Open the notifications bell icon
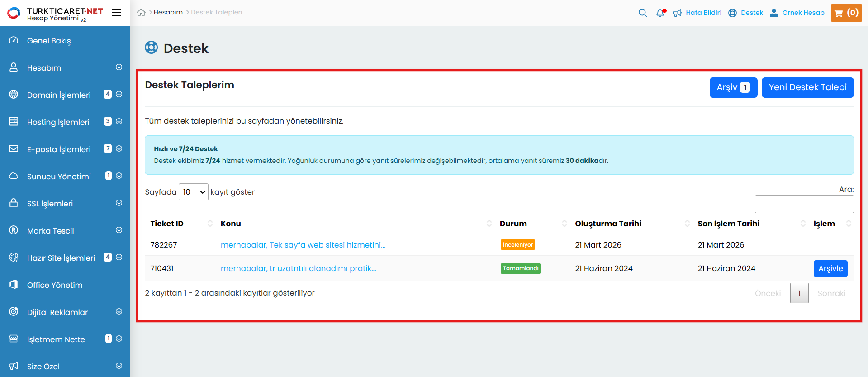The height and width of the screenshot is (377, 868). [660, 13]
